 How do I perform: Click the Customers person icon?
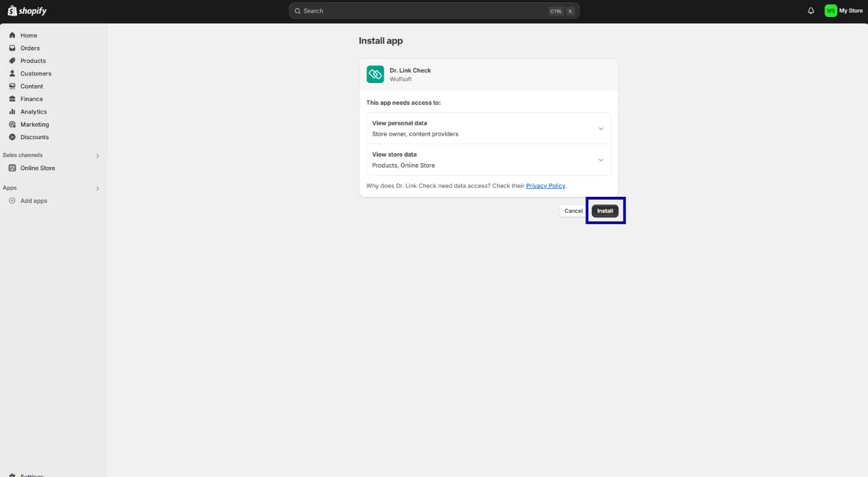click(x=12, y=74)
